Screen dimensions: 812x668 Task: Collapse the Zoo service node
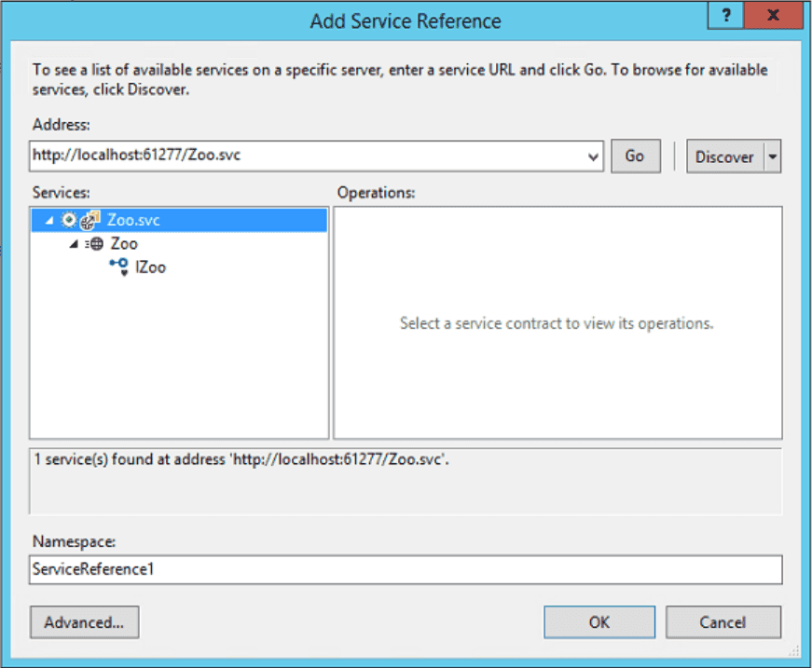[74, 244]
